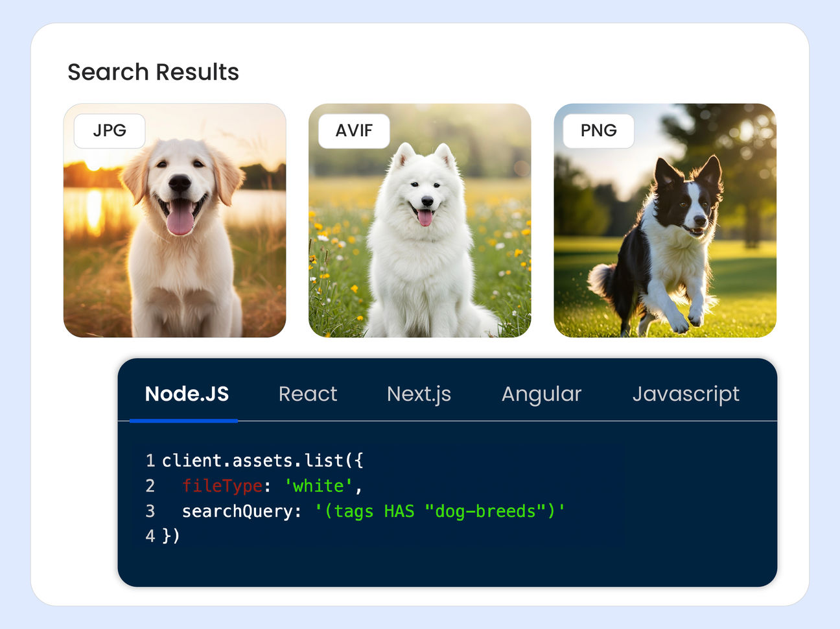This screenshot has width=840, height=629.
Task: Select the Node.JS tab
Action: [187, 394]
